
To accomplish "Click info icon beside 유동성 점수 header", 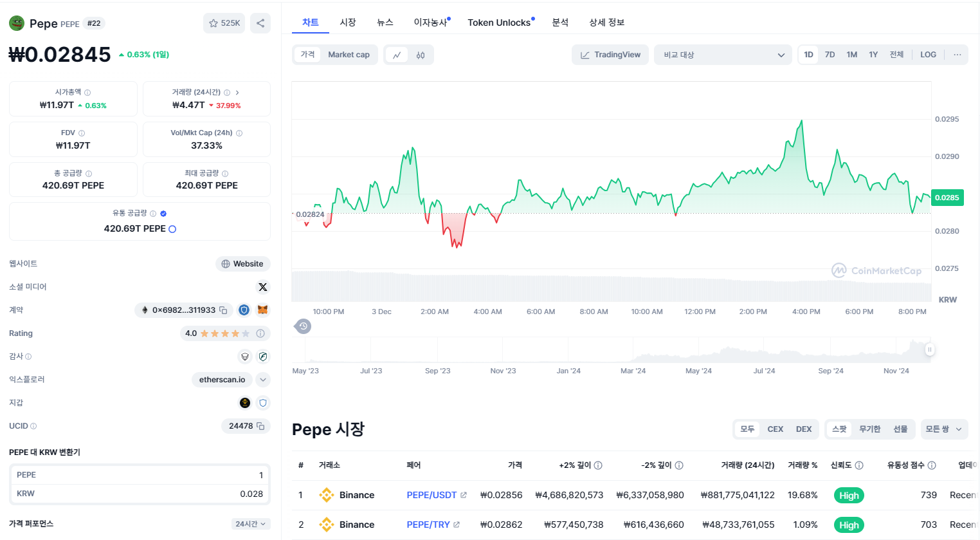I will click(x=932, y=465).
